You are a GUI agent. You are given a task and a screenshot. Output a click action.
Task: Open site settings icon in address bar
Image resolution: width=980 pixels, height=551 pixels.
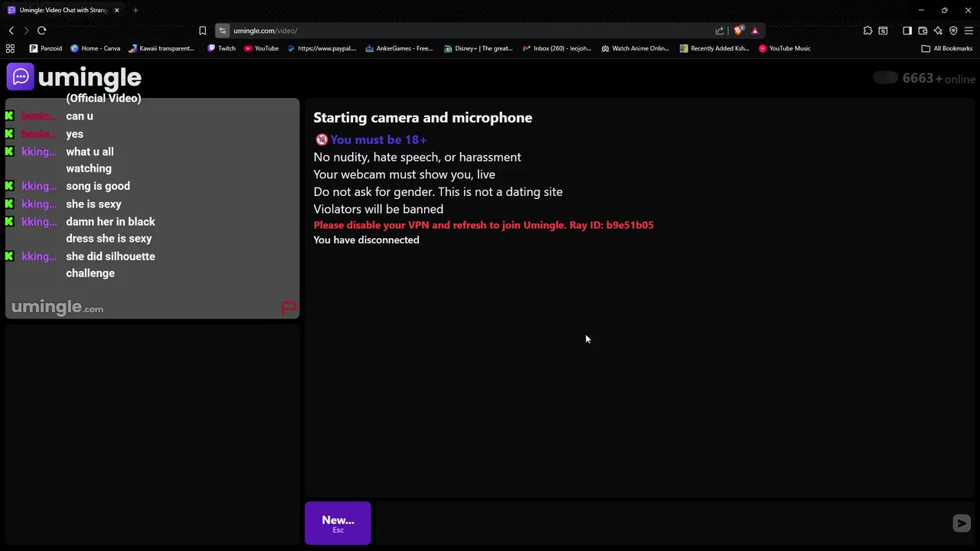(223, 31)
